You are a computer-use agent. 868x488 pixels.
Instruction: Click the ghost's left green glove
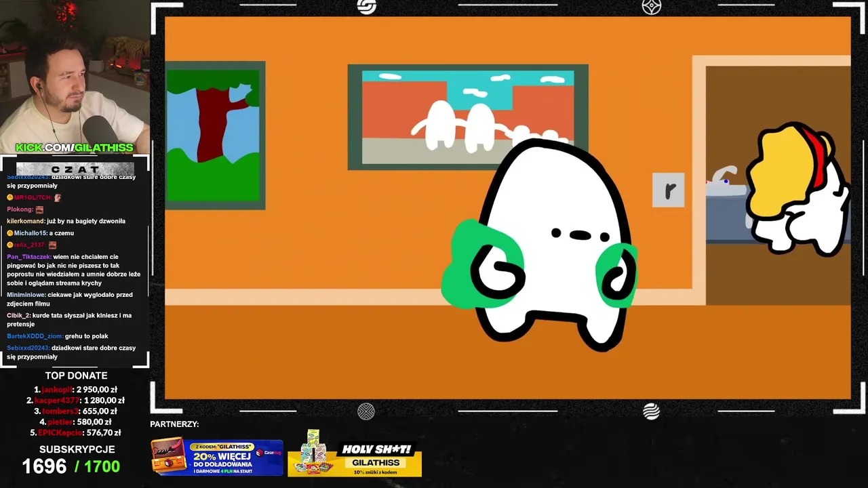[x=483, y=266]
